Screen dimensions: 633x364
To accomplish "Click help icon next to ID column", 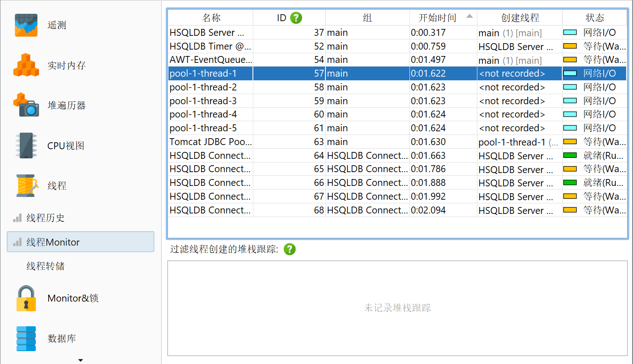I will click(x=296, y=18).
